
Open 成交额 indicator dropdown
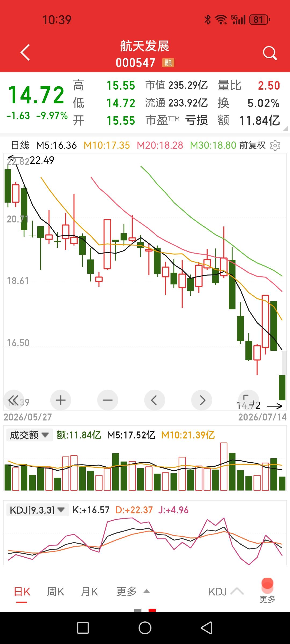[x=30, y=435]
